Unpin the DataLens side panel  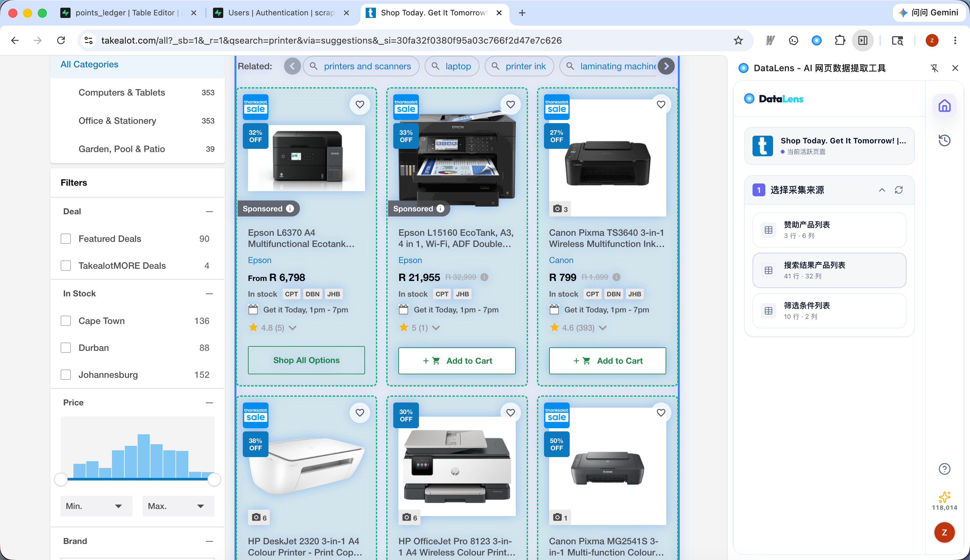(x=934, y=68)
